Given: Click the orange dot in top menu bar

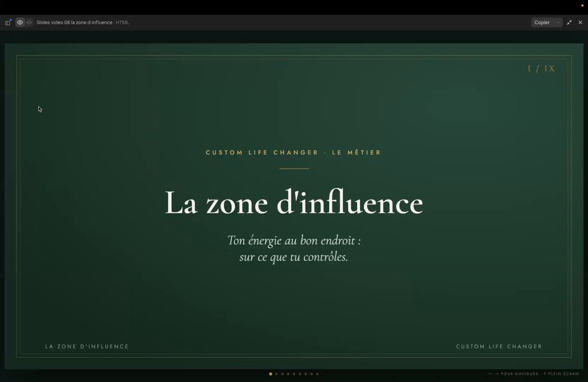Looking at the screenshot, I should (582, 5).
